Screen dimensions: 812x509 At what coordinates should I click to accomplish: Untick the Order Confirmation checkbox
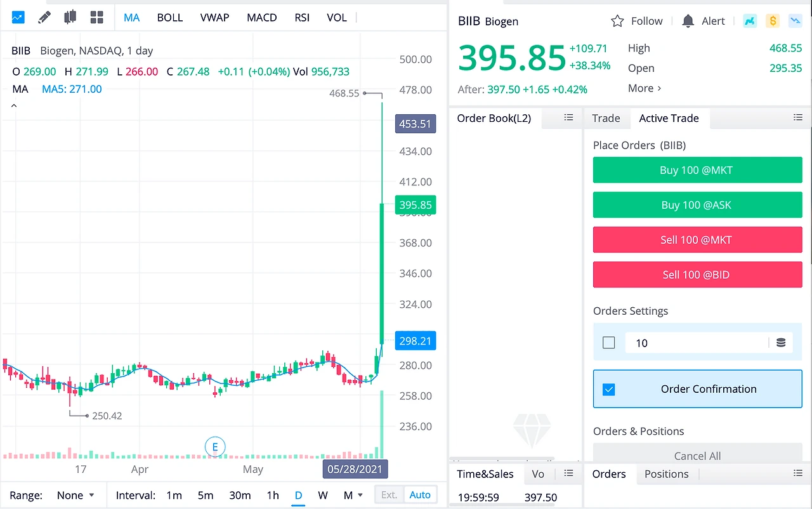tap(609, 389)
